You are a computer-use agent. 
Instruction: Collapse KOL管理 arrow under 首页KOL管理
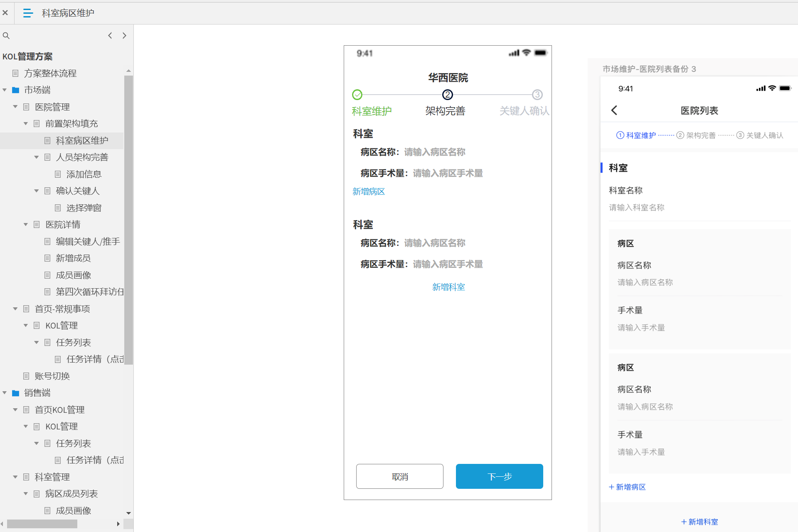click(26, 427)
